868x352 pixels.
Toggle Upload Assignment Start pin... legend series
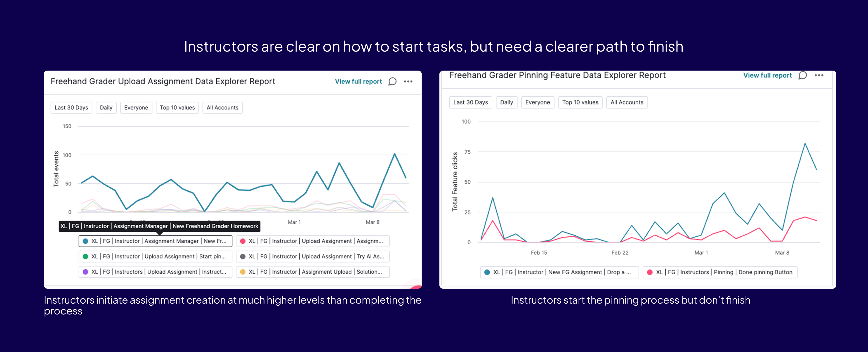coord(155,257)
